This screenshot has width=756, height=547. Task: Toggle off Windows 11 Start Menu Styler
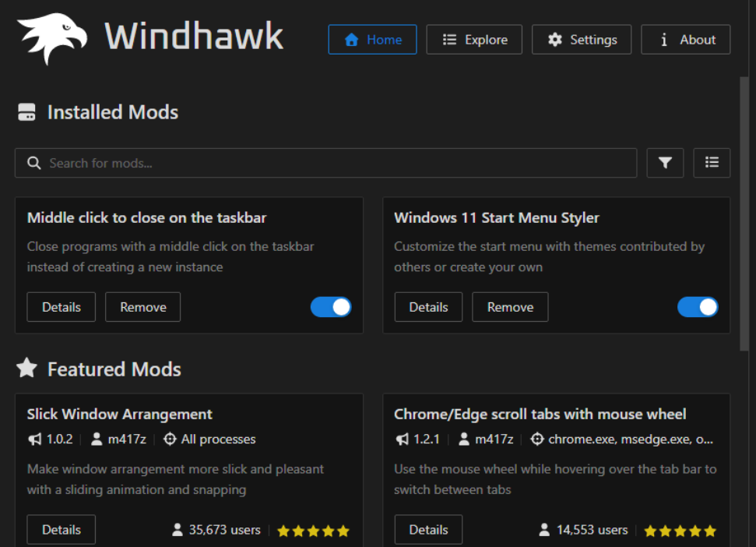click(x=698, y=307)
